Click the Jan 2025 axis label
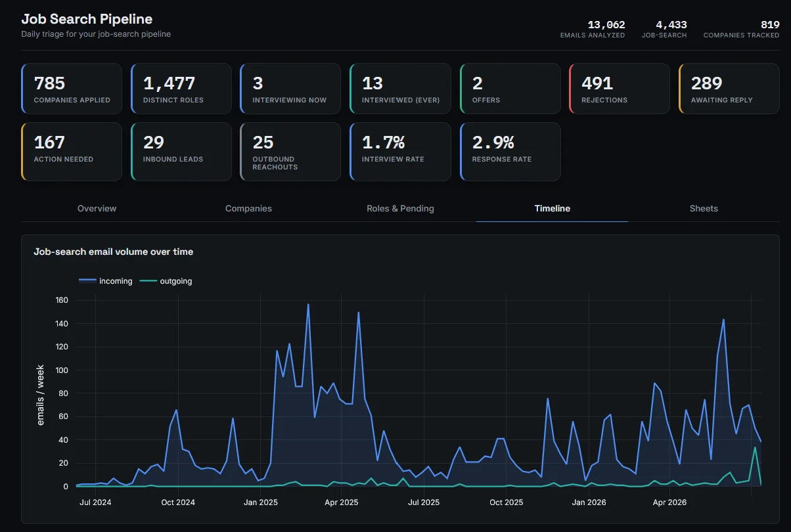The width and height of the screenshot is (791, 532). tap(261, 502)
